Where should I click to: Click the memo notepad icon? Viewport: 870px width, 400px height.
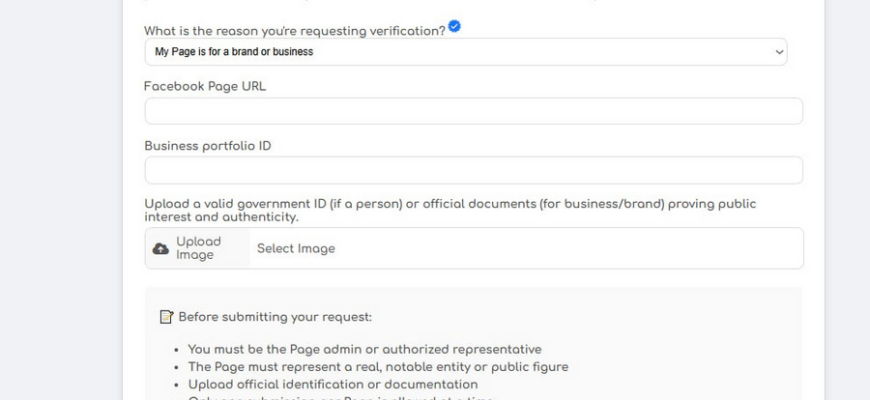pos(167,318)
